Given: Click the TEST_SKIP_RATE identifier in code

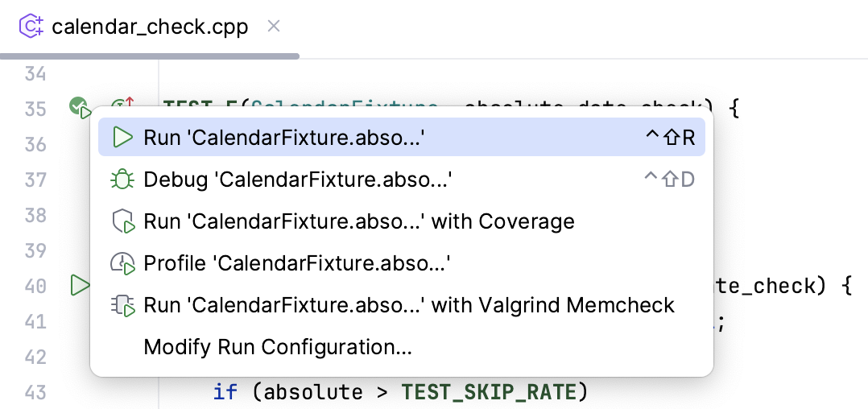Looking at the screenshot, I should pyautogui.click(x=489, y=392).
